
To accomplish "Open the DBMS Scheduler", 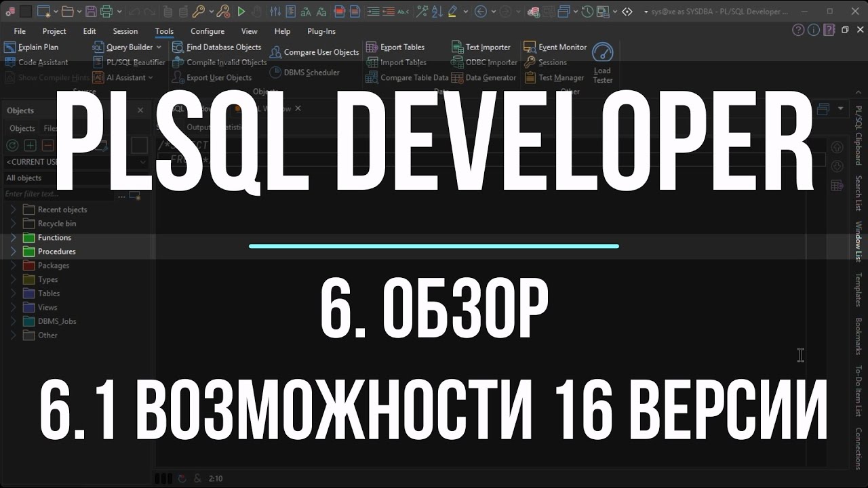I will pyautogui.click(x=304, y=73).
